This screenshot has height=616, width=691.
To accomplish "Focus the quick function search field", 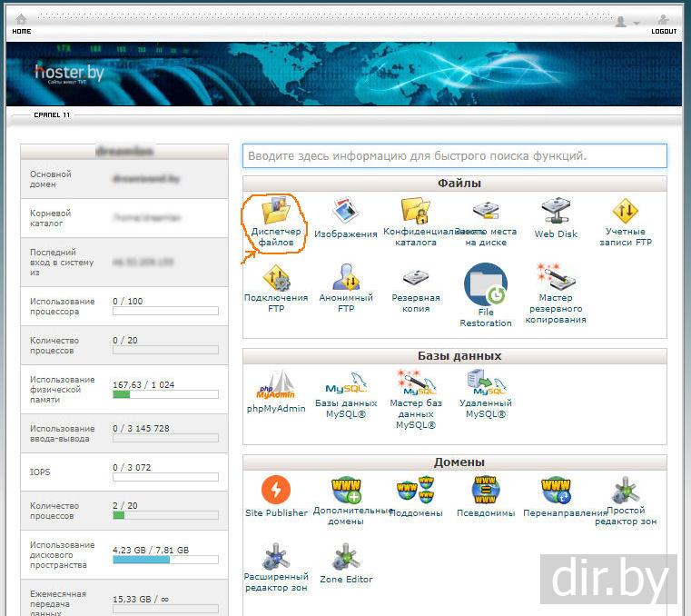I will 454,155.
